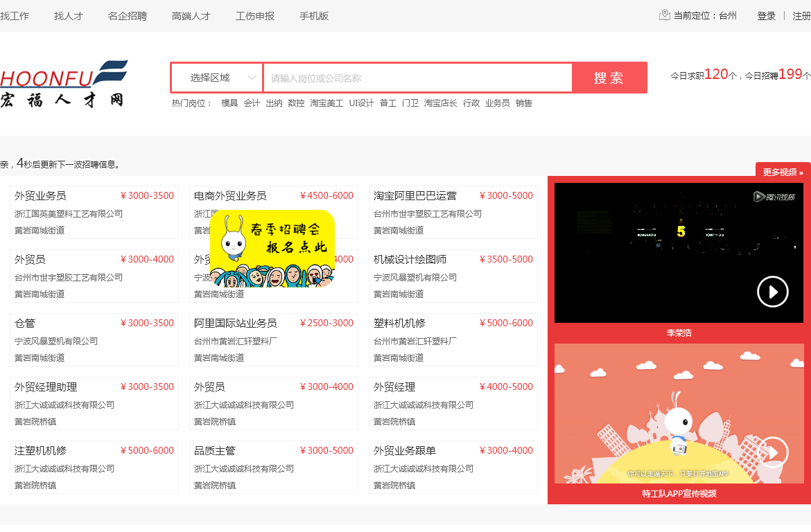Select hot keyword 淘宝美工
This screenshot has height=532, width=811.
[x=326, y=103]
